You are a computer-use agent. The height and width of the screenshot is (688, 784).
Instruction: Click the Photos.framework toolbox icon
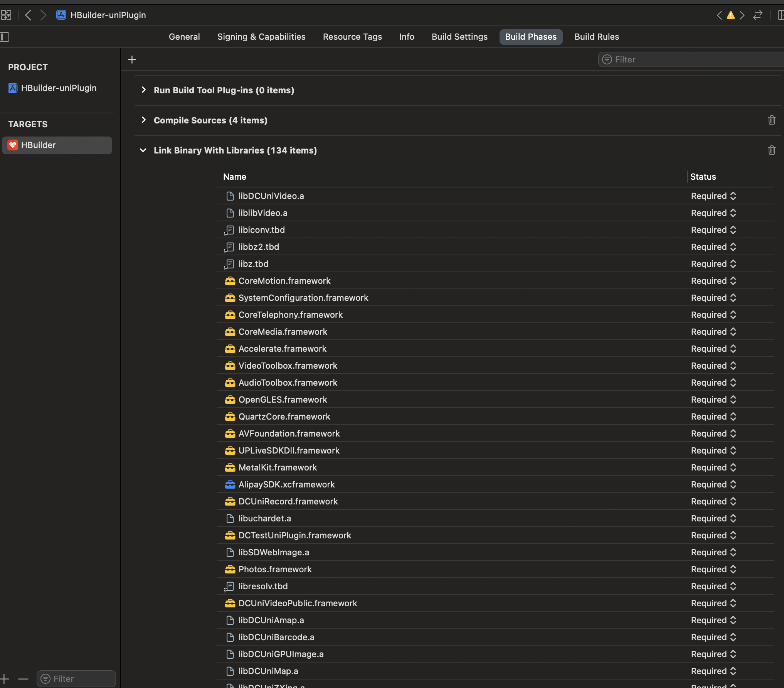coord(230,570)
